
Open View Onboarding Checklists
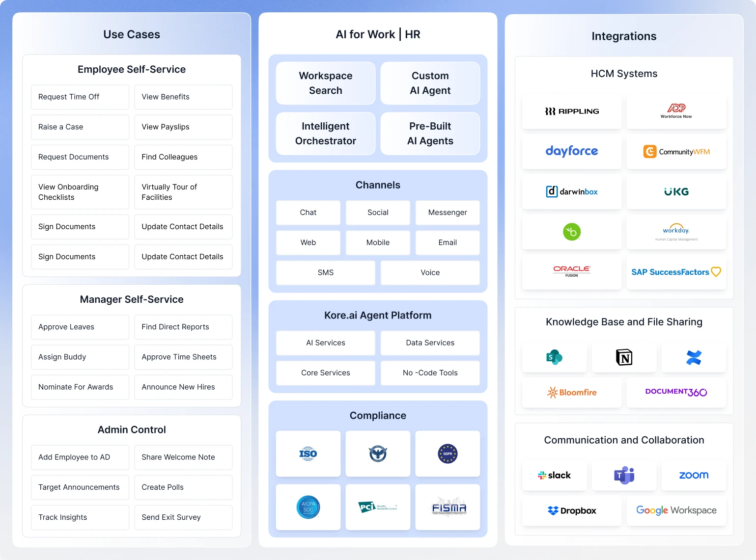(x=80, y=192)
